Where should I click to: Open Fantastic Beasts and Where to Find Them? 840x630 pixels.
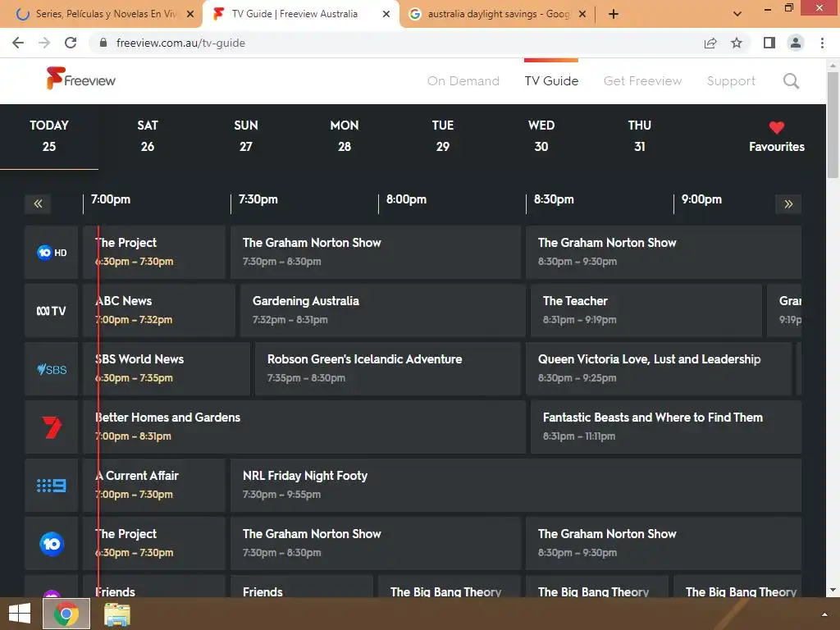[666, 427]
